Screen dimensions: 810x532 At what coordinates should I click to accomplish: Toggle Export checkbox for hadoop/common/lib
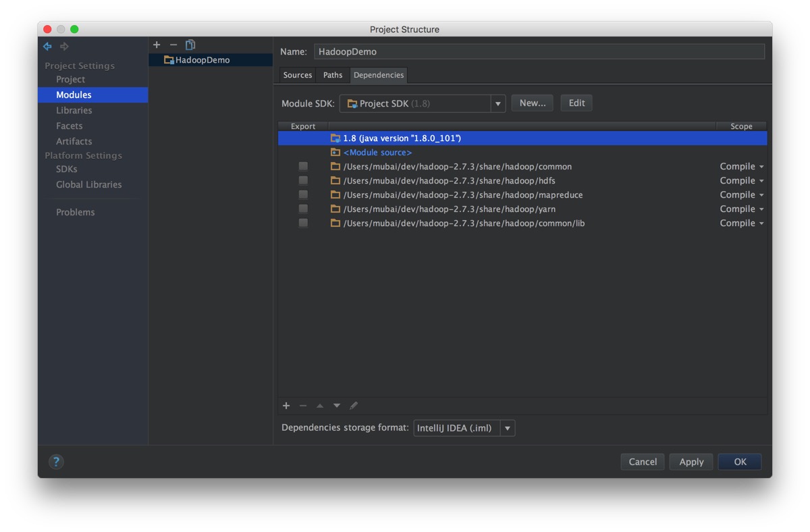coord(303,223)
